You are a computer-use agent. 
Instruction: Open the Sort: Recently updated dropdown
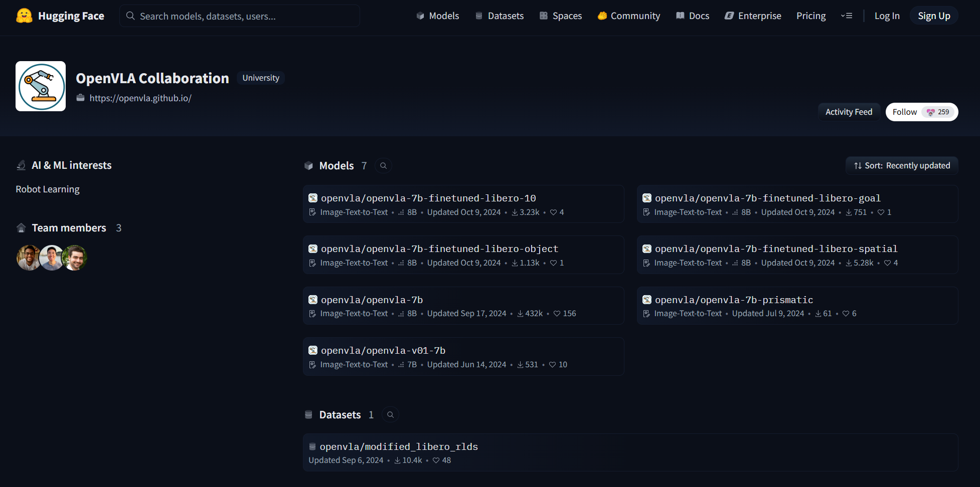coord(902,166)
